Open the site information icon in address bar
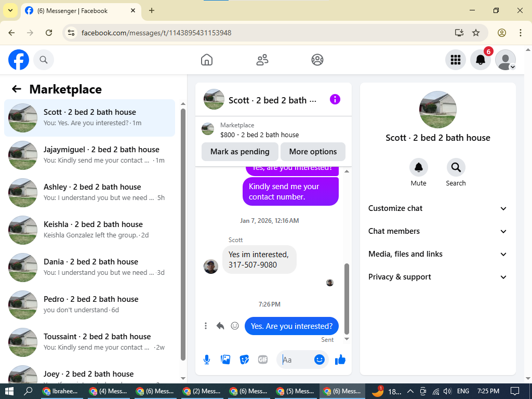 (71, 33)
